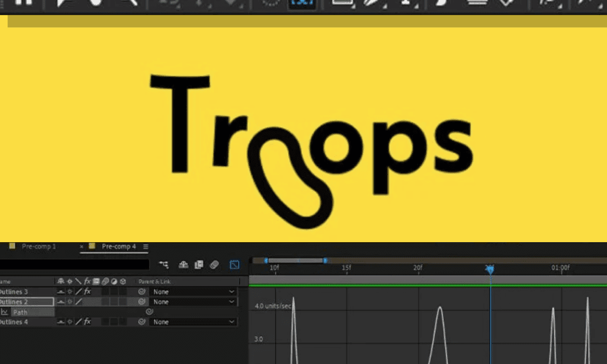Toggle the fx switch on Outlines 4
This screenshot has height=364, width=607.
(87, 322)
